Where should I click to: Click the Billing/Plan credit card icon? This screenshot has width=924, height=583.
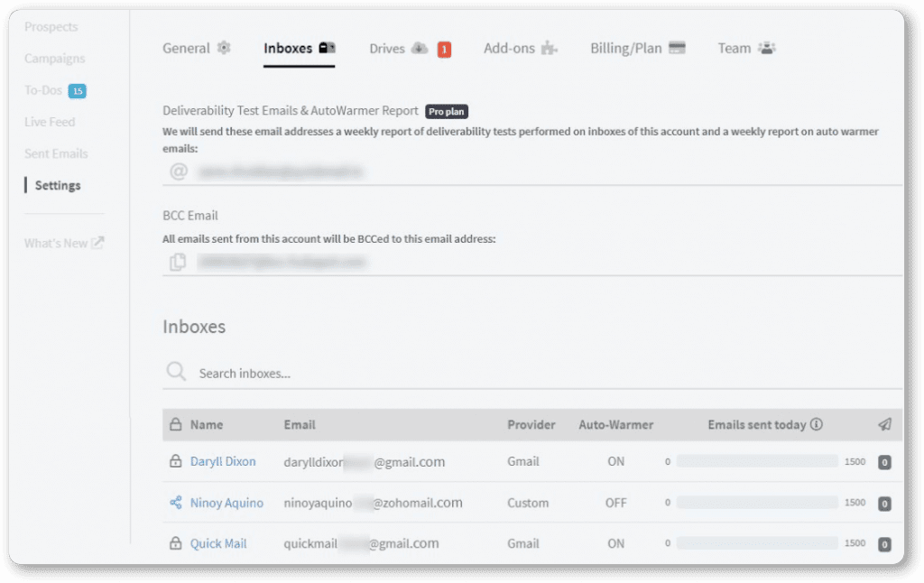(x=678, y=46)
